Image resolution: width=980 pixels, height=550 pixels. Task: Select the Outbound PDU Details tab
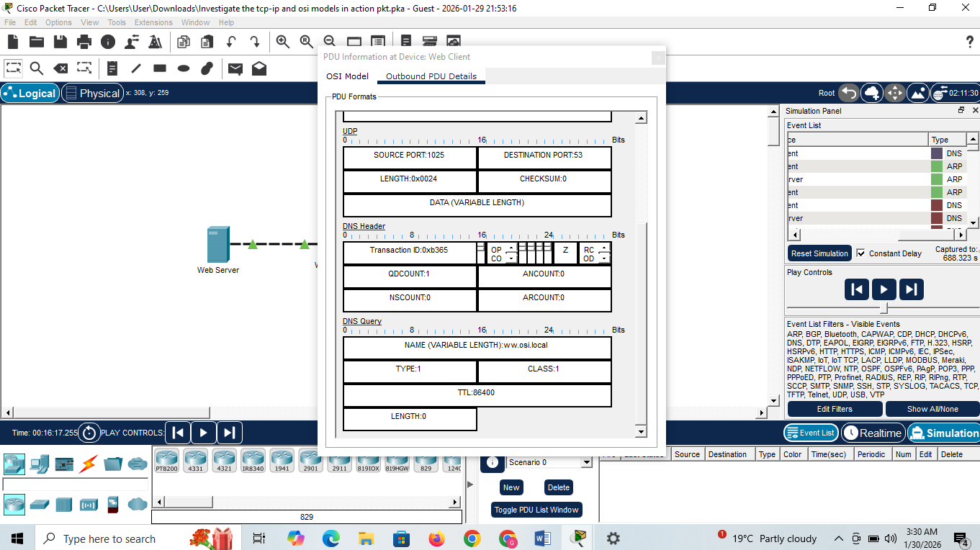(431, 76)
